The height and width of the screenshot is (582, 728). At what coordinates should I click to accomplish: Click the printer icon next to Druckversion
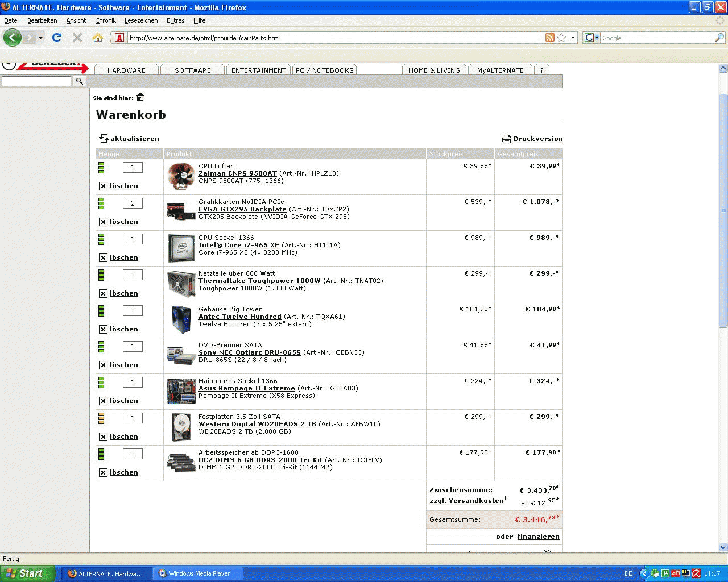point(507,139)
